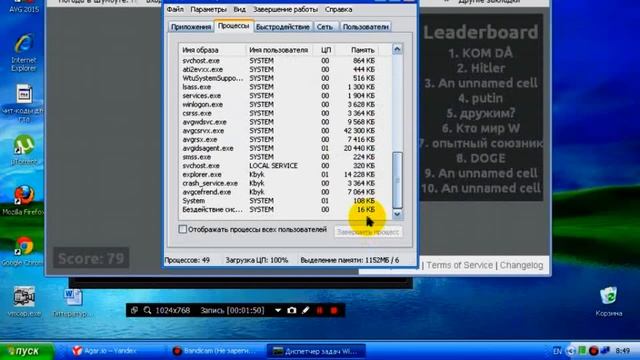640x360 pixels.
Task: Click the Завершить процесс button
Action: tap(368, 232)
